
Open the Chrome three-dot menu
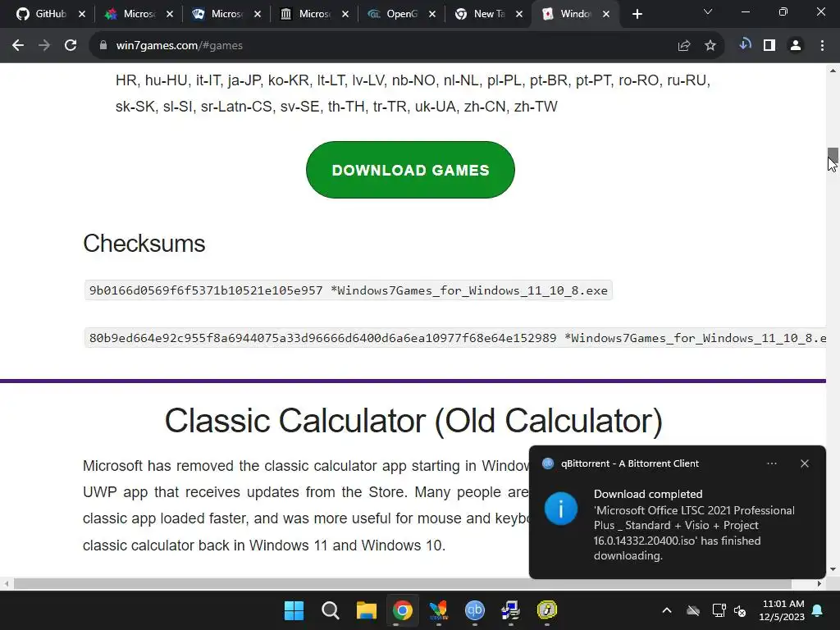(822, 46)
